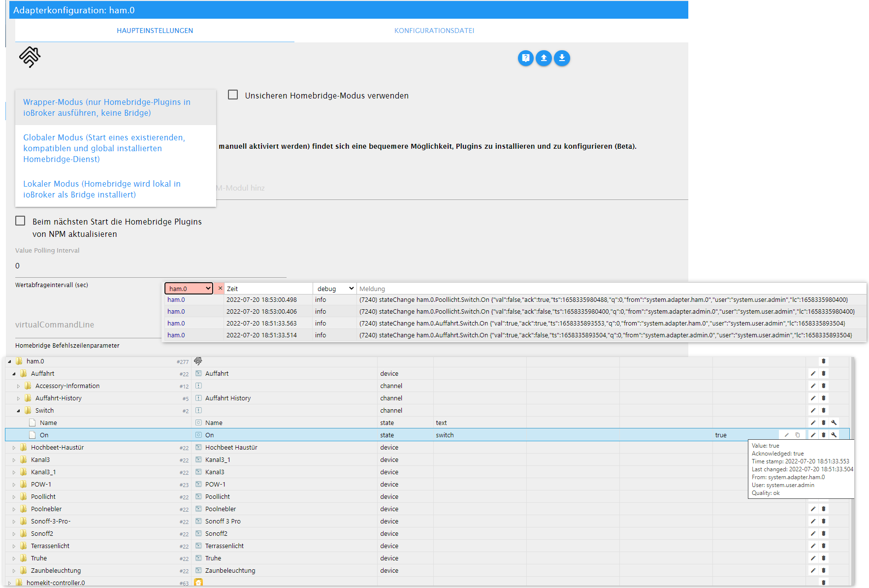The height and width of the screenshot is (588, 869).
Task: Select the Sonoff2 tree item
Action: (x=42, y=534)
